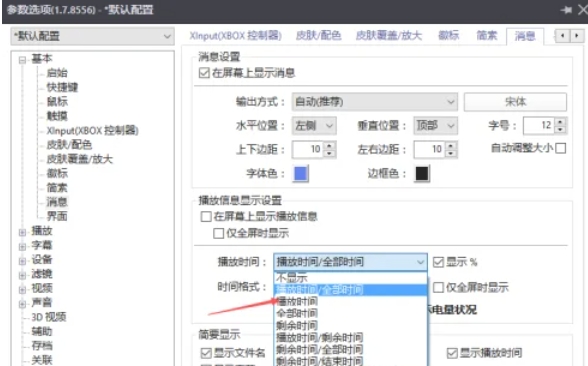This screenshot has height=366, width=588.
Task: Select the 消息 tab
Action: point(525,36)
